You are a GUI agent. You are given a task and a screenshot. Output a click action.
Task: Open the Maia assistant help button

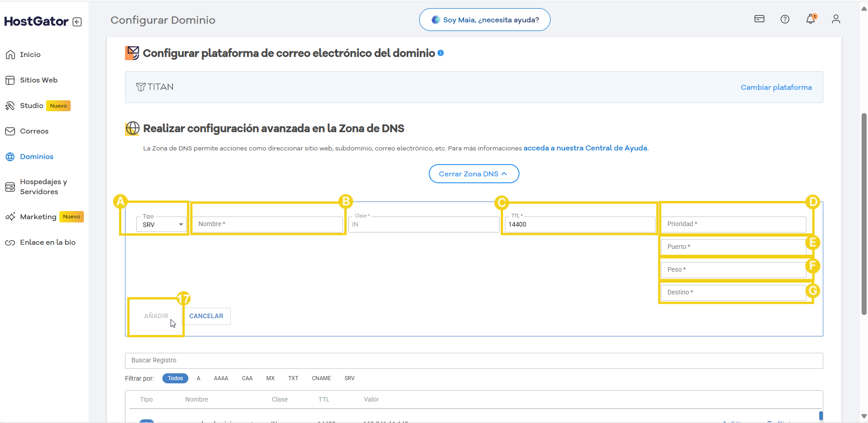click(x=484, y=20)
